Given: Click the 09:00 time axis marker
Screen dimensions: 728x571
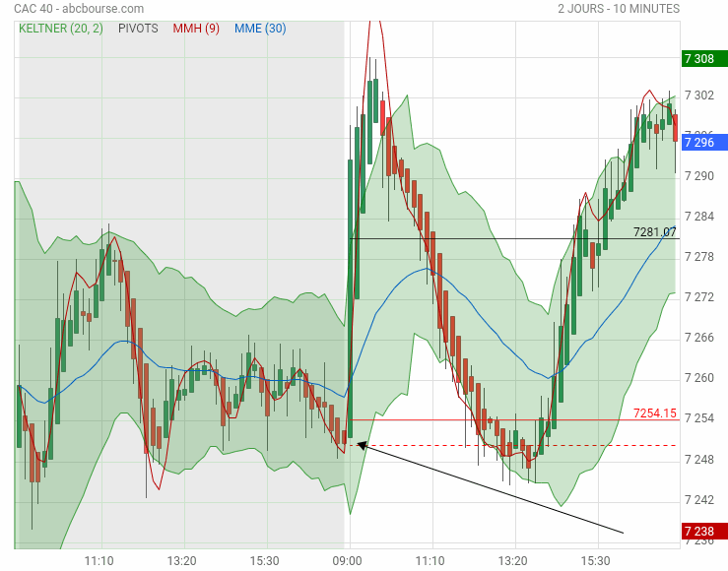Looking at the screenshot, I should pyautogui.click(x=347, y=561).
